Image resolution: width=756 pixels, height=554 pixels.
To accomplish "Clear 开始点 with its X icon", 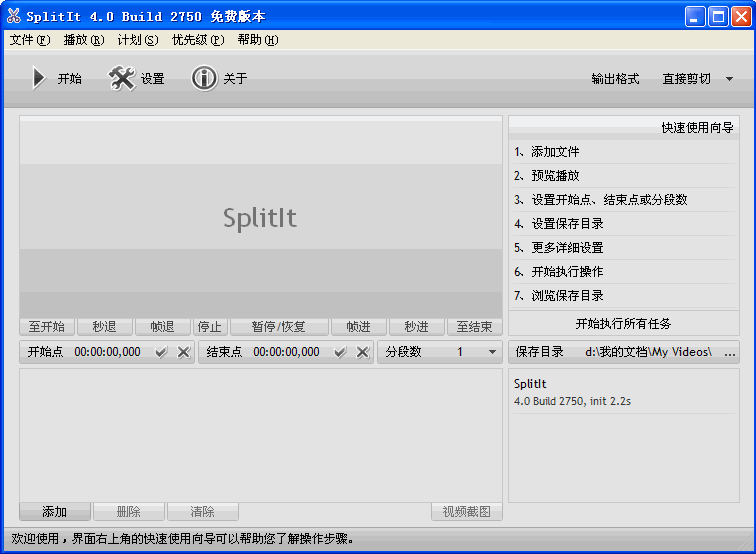I will tap(183, 352).
